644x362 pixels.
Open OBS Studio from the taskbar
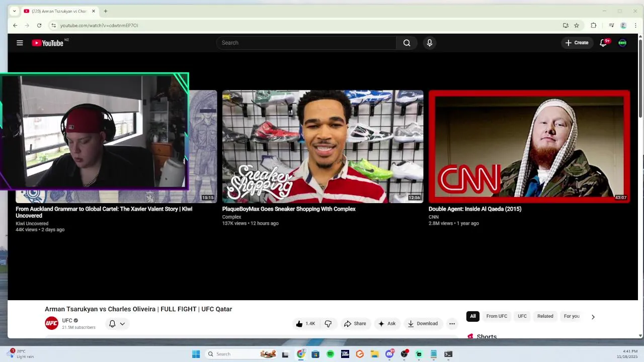(404, 354)
